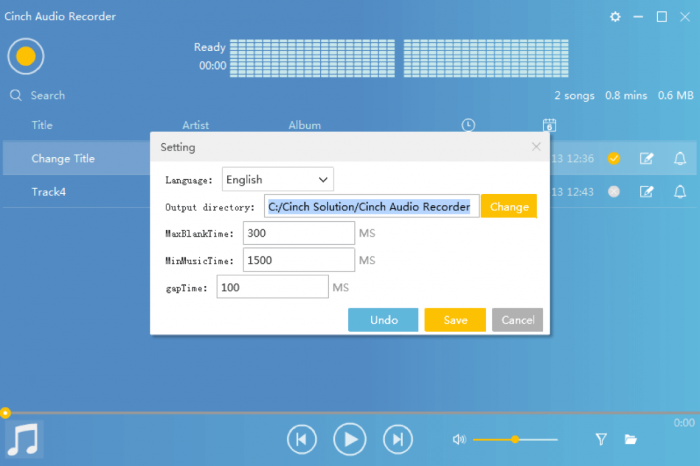Start recording with the yellow record button

[x=26, y=56]
